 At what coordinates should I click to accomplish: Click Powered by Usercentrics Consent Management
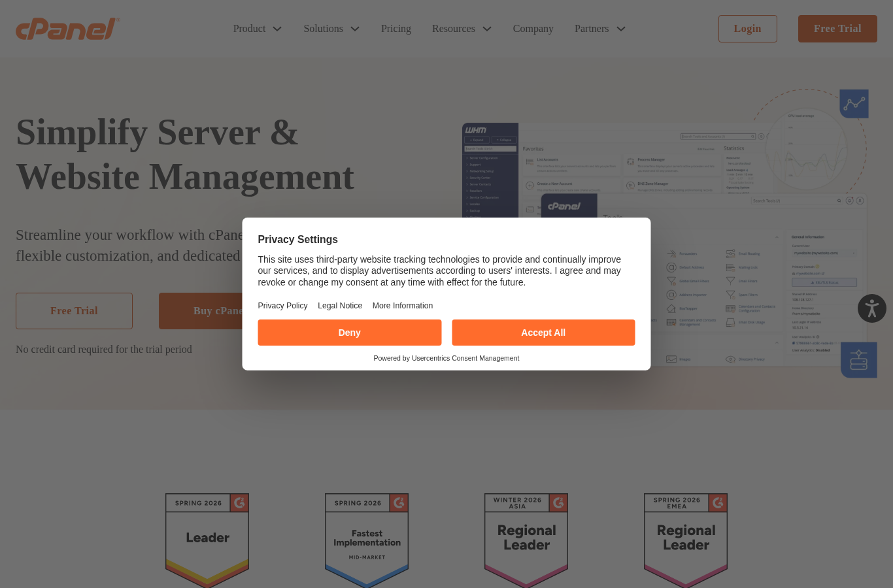coord(446,358)
